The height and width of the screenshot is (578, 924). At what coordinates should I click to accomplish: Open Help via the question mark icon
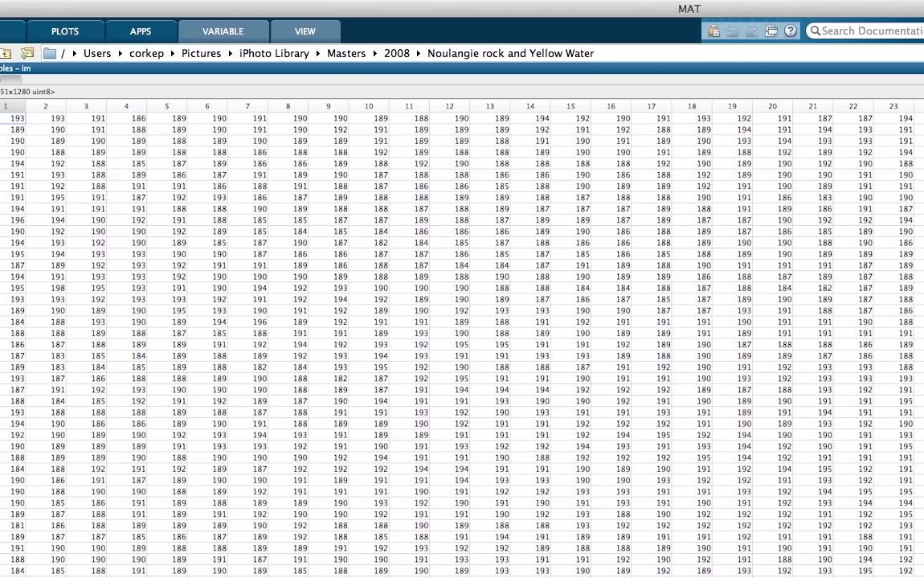[x=790, y=31]
